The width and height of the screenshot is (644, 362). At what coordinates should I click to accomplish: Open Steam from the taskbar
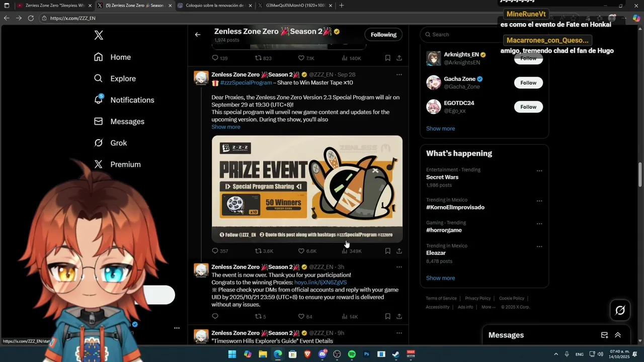pyautogui.click(x=396, y=354)
